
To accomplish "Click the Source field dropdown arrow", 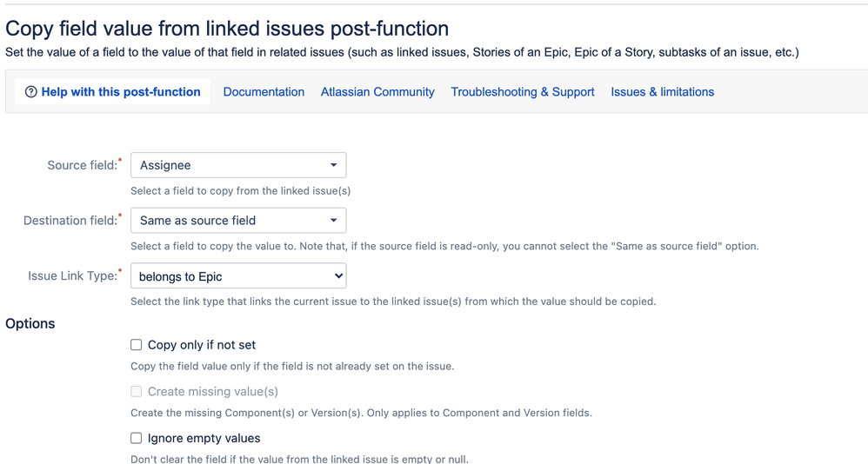I will 333,165.
